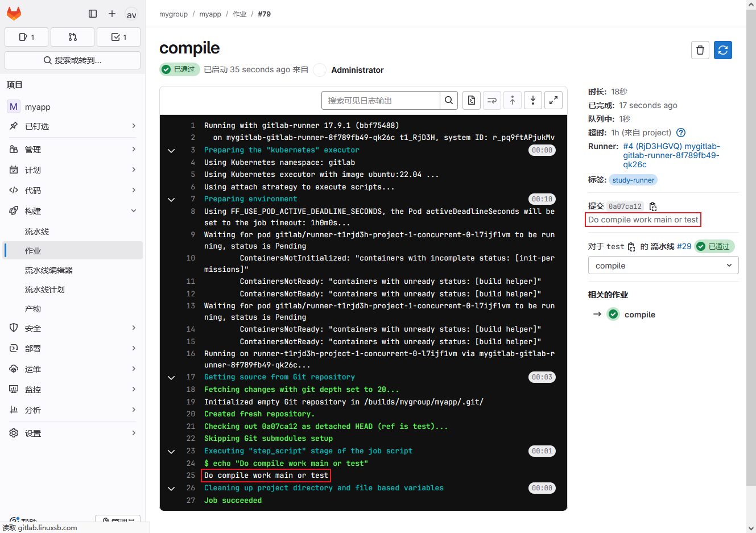This screenshot has width=756, height=533.
Task: Open 流水线计划 page
Action: [72, 290]
